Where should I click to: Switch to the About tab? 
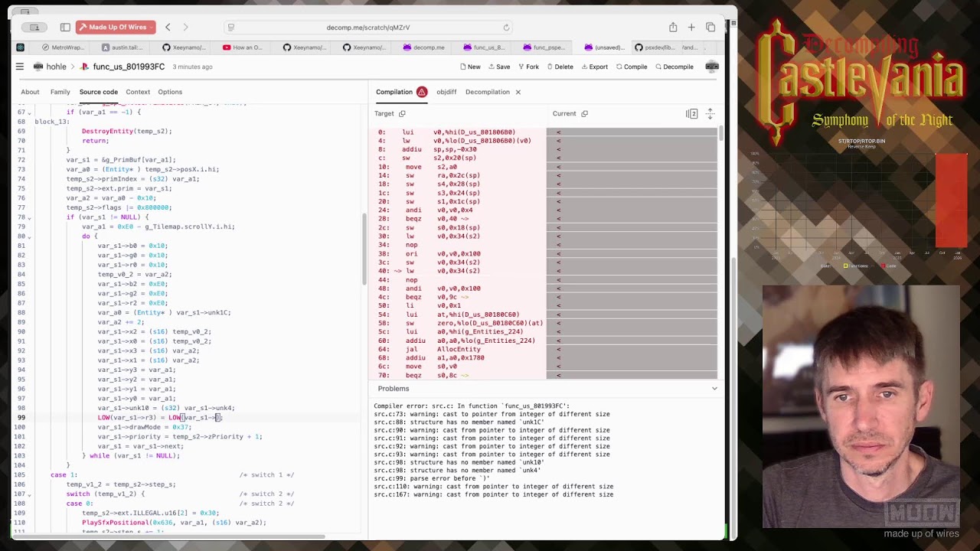click(x=30, y=92)
